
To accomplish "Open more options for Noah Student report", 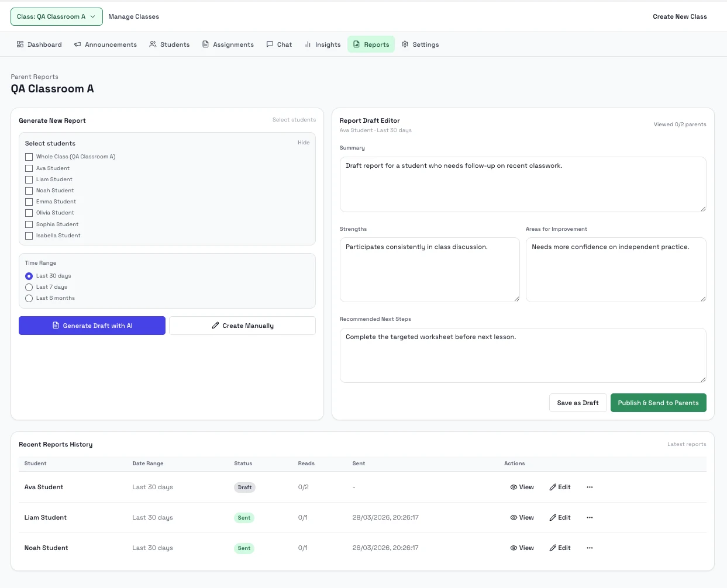I will [x=590, y=548].
